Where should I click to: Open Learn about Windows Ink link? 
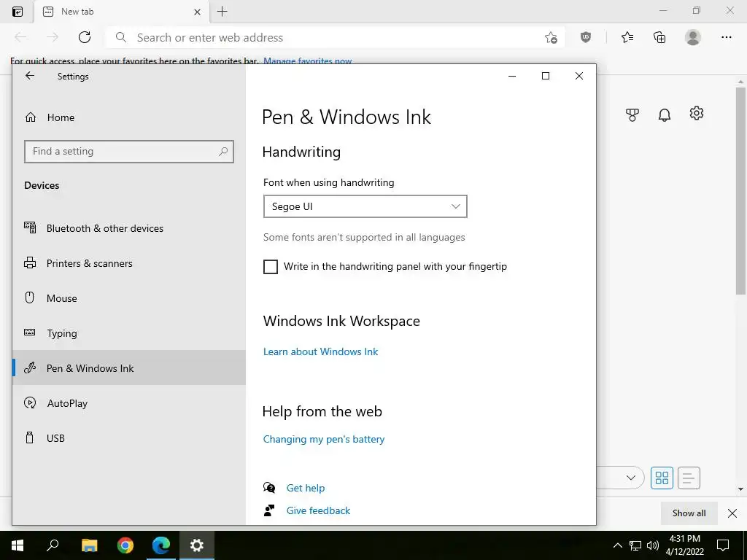click(x=320, y=351)
